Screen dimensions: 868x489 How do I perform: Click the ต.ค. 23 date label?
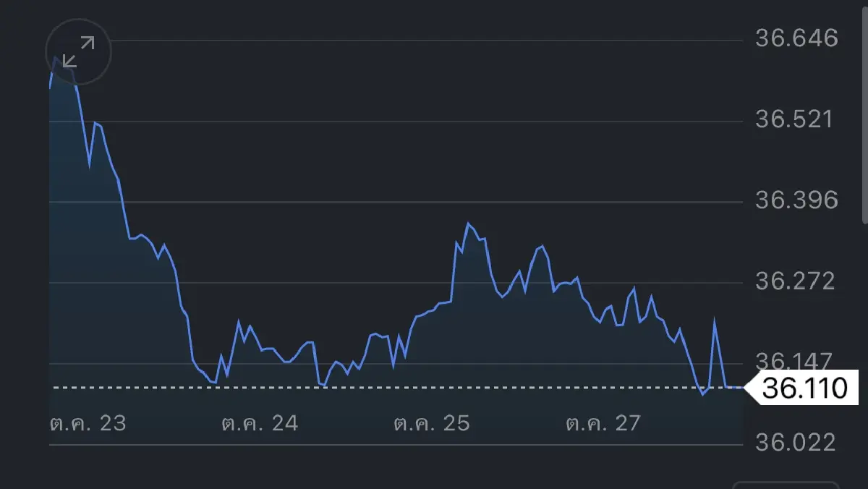(x=88, y=423)
